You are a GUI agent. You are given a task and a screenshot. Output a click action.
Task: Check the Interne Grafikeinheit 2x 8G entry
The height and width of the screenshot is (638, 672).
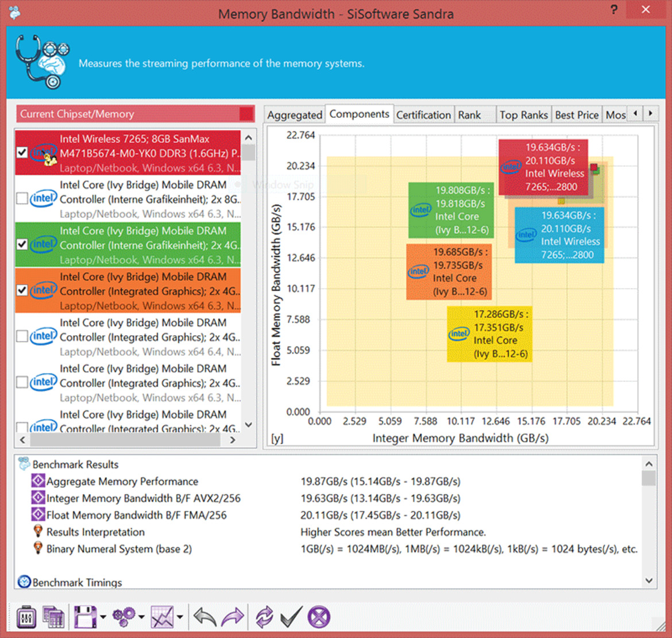pyautogui.click(x=22, y=198)
